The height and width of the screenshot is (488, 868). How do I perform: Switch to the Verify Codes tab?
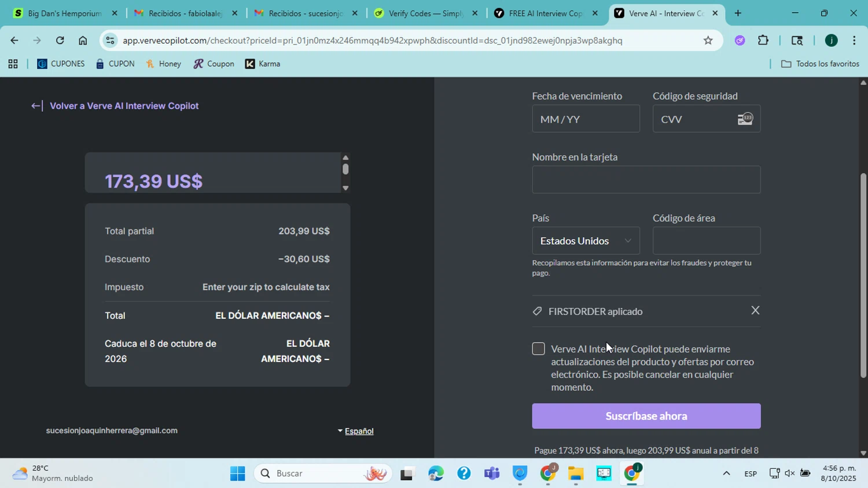[425, 13]
